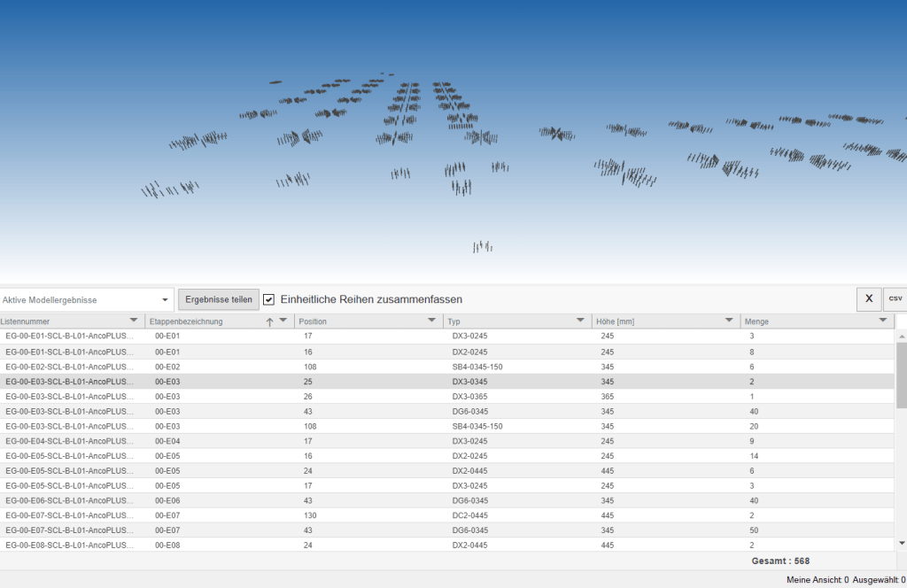Image resolution: width=907 pixels, height=588 pixels.
Task: Click the ascending sort arrow on Etappenbezeichnung
Action: click(269, 321)
